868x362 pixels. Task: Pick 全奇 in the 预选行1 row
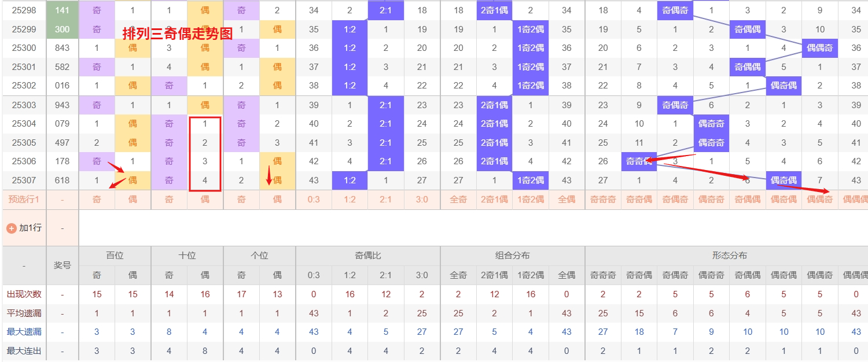(x=458, y=199)
